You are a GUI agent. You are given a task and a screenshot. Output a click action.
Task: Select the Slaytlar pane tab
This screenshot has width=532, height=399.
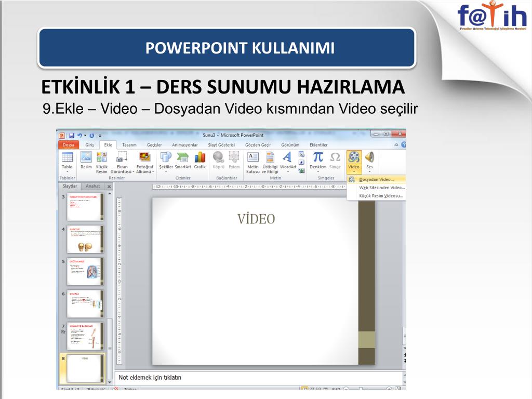[70, 186]
